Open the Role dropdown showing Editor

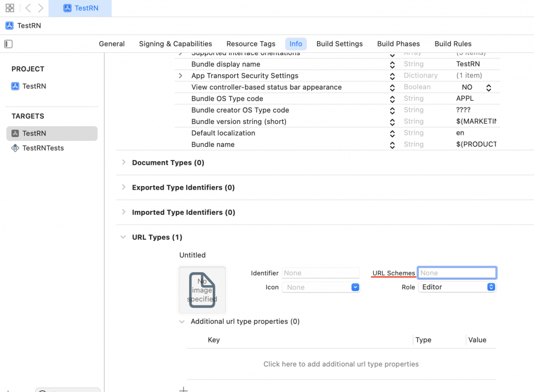[457, 287]
